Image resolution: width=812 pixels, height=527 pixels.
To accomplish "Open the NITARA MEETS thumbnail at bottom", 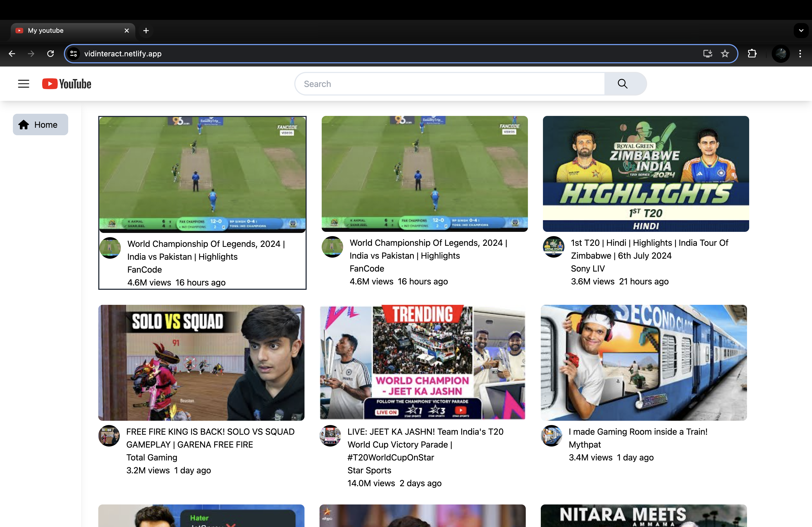I will coord(643,516).
